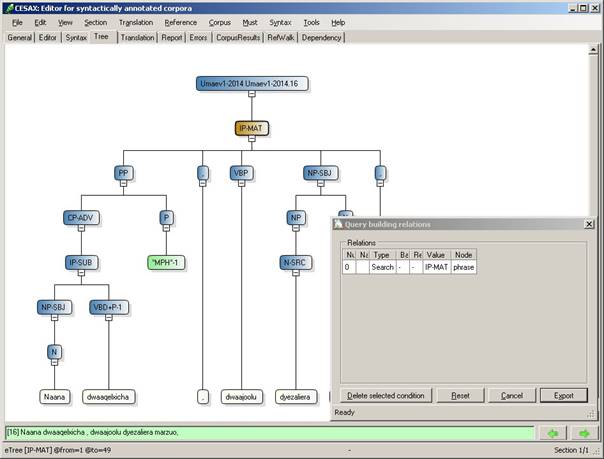Image resolution: width=604 pixels, height=459 pixels.
Task: Switch to the Dependency tab
Action: click(x=321, y=37)
